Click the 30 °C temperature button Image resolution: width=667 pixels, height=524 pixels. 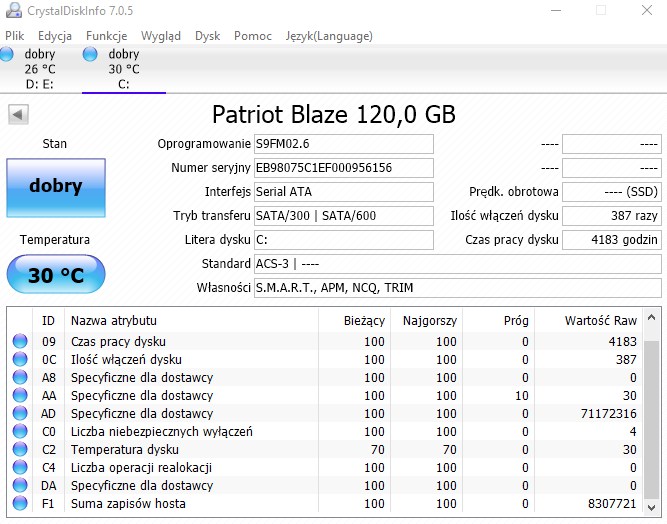click(56, 274)
